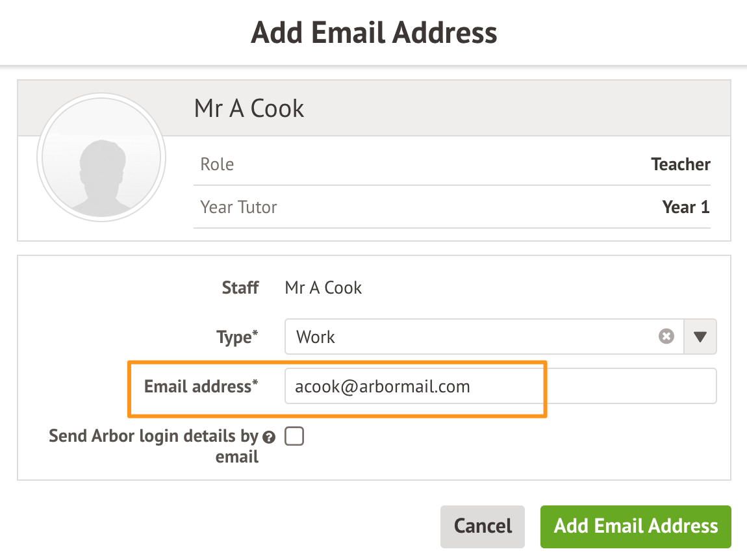Click the help question mark icon
This screenshot has width=747, height=560.
[x=269, y=437]
